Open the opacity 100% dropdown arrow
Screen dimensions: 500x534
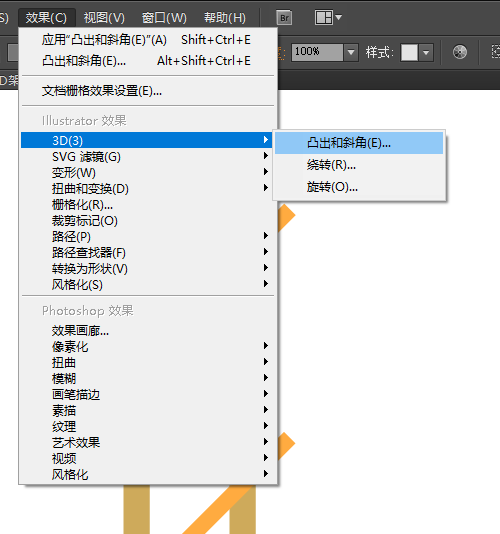click(351, 52)
